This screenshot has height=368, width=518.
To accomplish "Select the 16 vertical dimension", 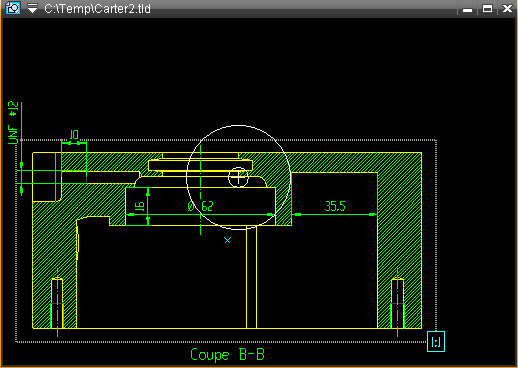I will point(140,206).
